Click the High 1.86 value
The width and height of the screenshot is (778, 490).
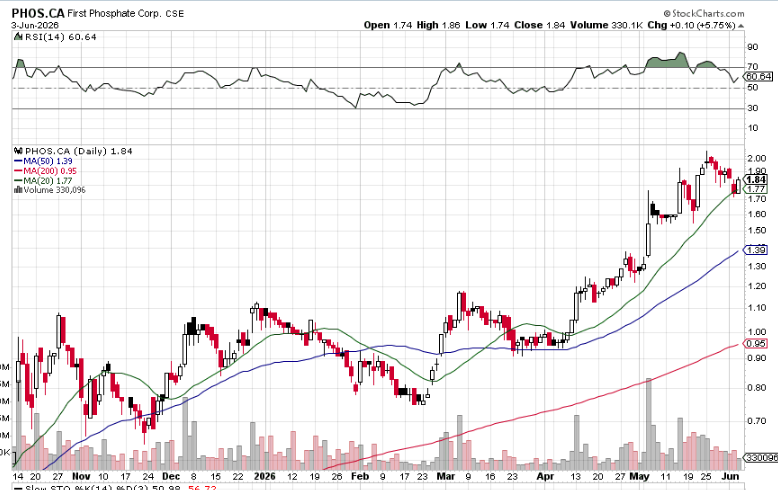pyautogui.click(x=439, y=25)
